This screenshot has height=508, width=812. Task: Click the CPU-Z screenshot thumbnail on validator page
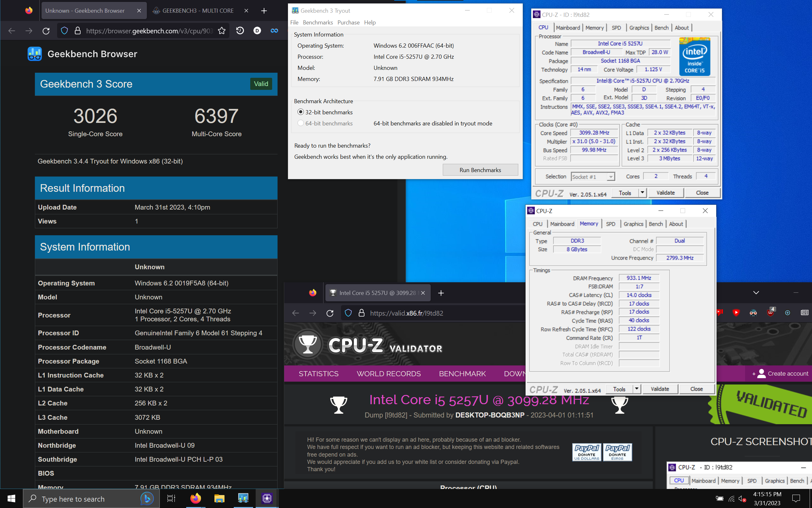(x=739, y=475)
